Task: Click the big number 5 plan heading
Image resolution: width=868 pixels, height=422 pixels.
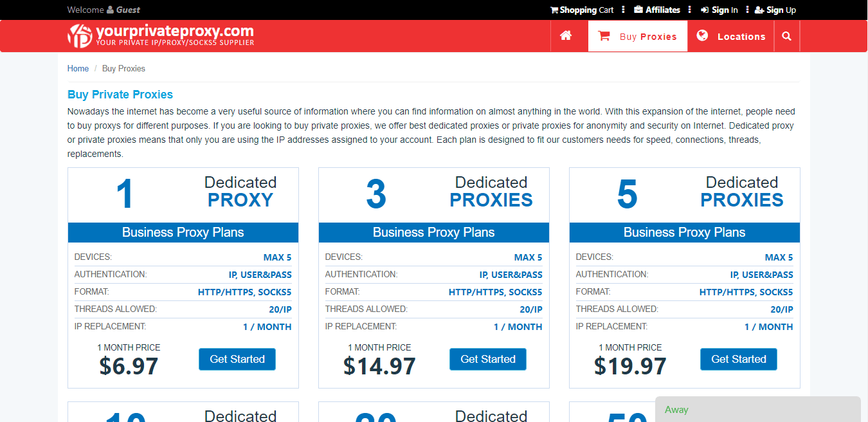Action: pyautogui.click(x=627, y=195)
